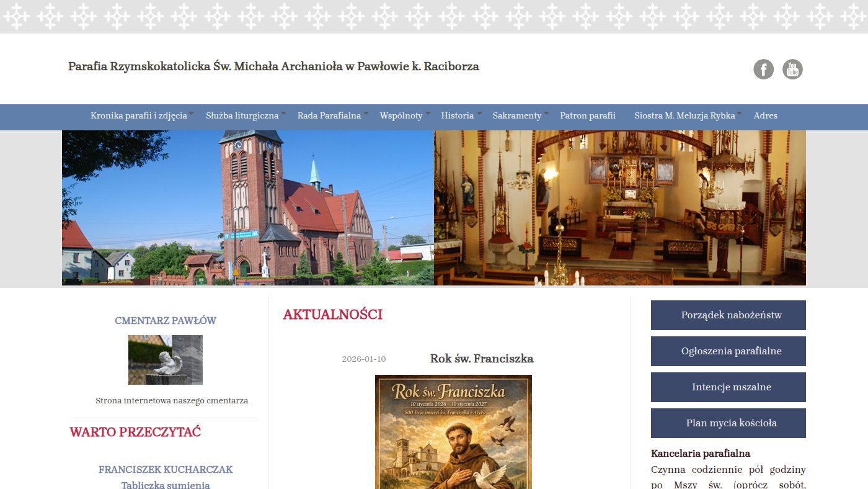Click the church exterior banner photo
Image resolution: width=868 pixels, height=489 pixels.
coord(248,208)
